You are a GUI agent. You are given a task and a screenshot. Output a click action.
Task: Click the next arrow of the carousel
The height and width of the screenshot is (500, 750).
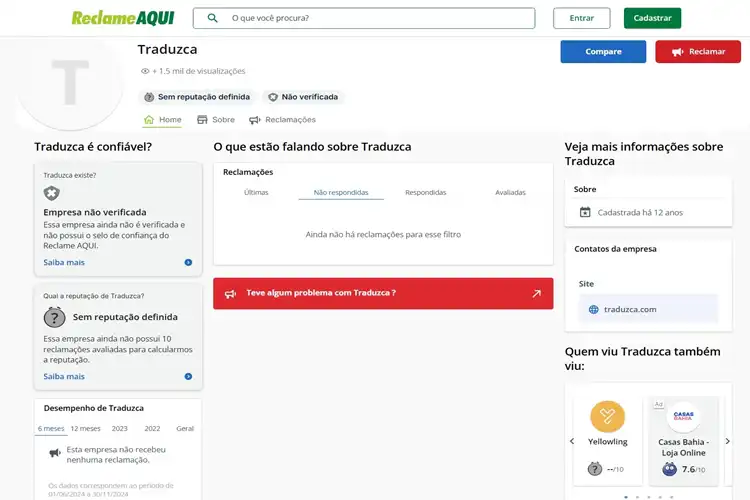(728, 441)
